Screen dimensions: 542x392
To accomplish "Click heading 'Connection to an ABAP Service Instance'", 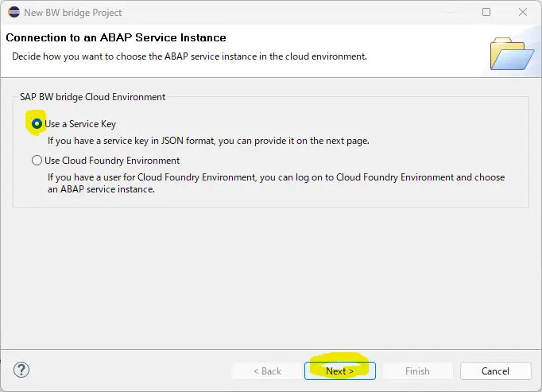I will tap(116, 37).
